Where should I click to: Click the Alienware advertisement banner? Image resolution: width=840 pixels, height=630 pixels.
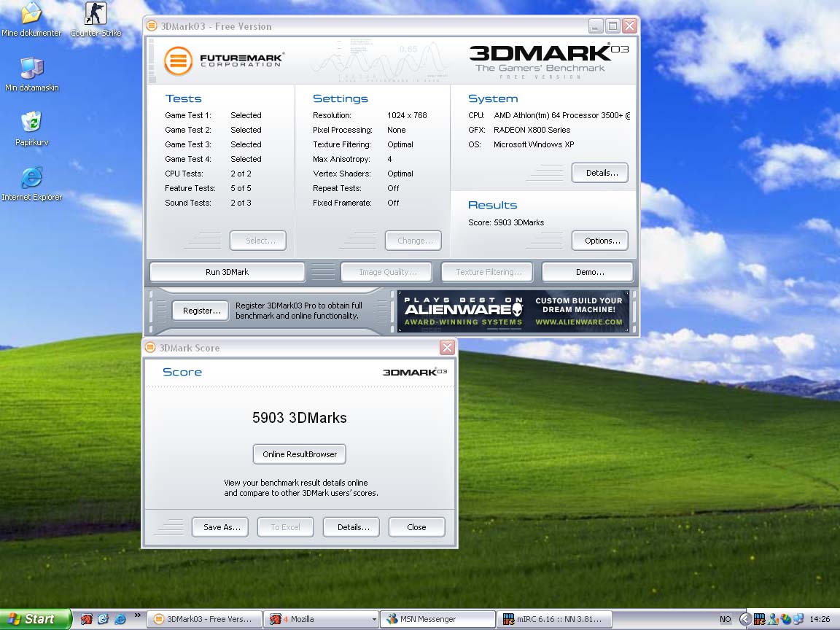click(x=514, y=311)
